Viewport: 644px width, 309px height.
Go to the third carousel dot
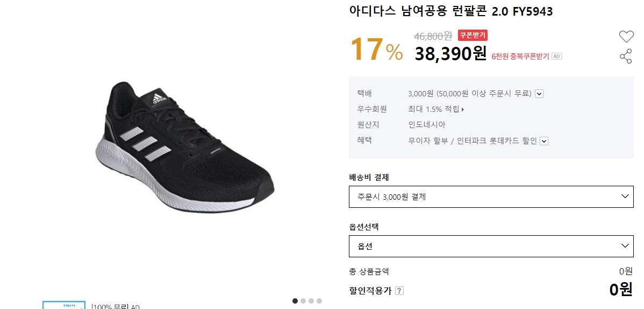point(311,301)
